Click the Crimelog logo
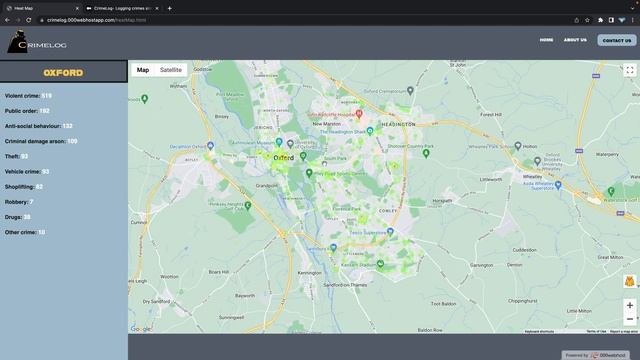The image size is (640, 360). [37, 42]
